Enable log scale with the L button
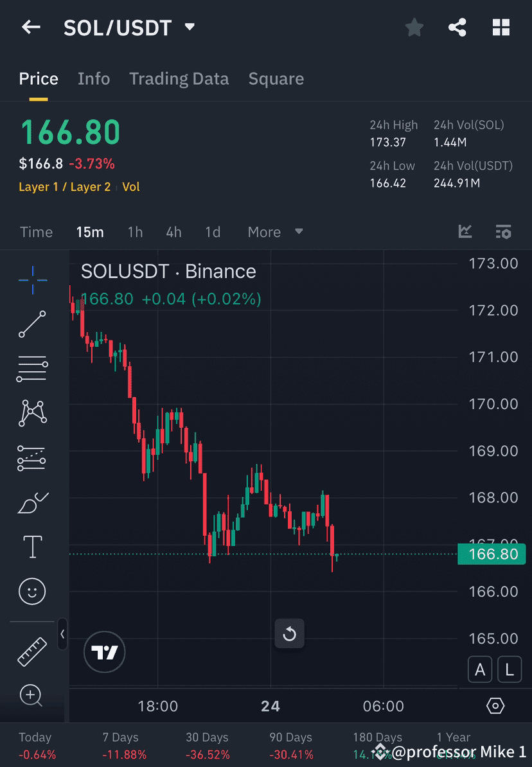 click(510, 669)
